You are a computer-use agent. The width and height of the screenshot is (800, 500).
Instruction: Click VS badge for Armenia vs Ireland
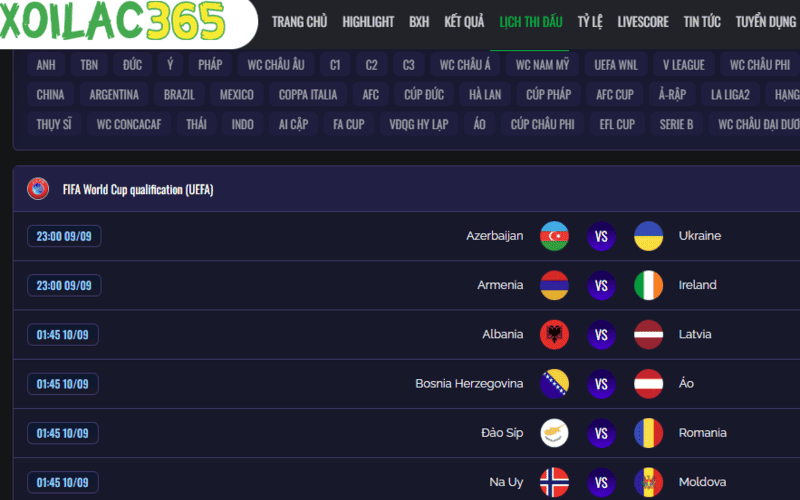click(602, 285)
